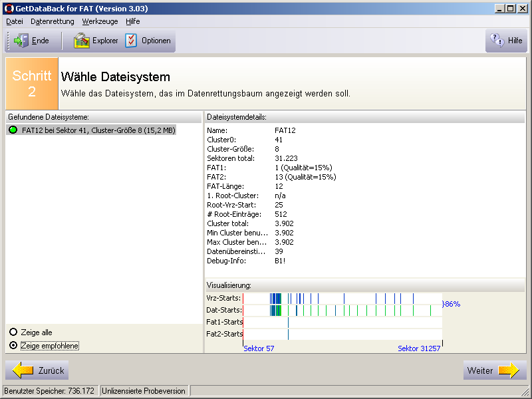Click the 'Datenübereinsti...' value 39

279,251
